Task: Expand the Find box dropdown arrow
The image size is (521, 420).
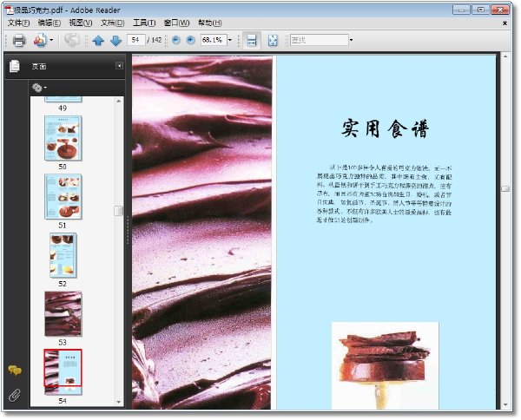Action: 351,40
